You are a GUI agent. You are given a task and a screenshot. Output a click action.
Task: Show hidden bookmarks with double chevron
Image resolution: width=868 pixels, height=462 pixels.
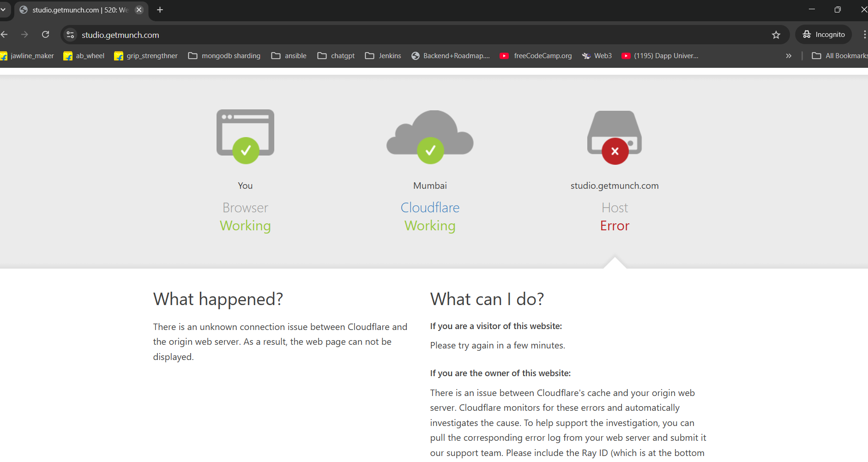coord(789,56)
